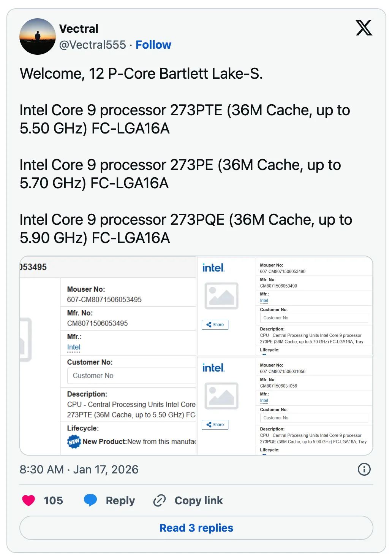392x559 pixels.
Task: Click Share on the 273PQE product card
Action: click(215, 425)
